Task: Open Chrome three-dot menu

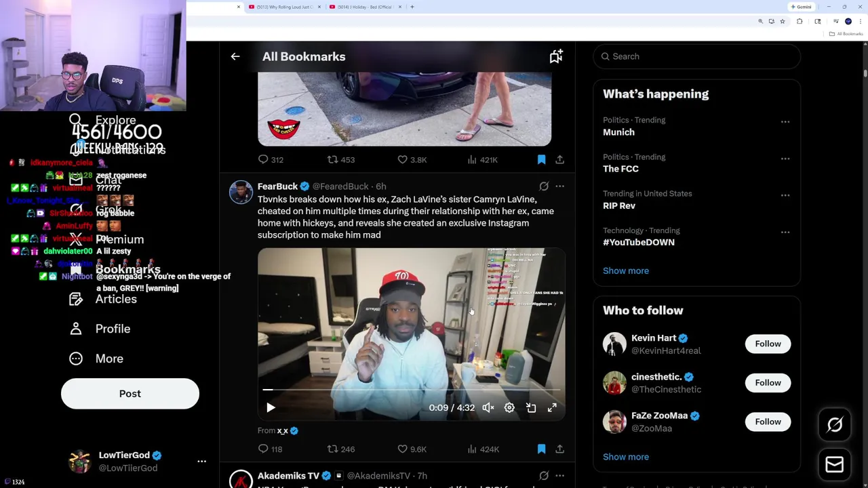Action: tap(860, 22)
